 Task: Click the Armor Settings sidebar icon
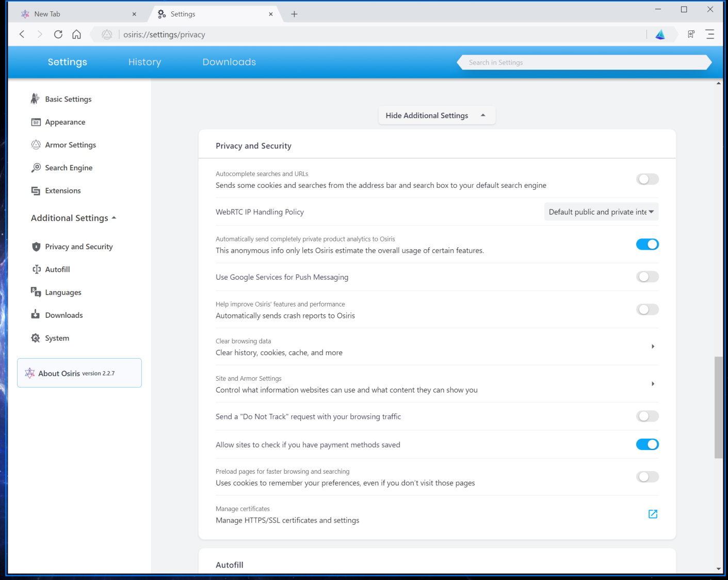tap(36, 144)
